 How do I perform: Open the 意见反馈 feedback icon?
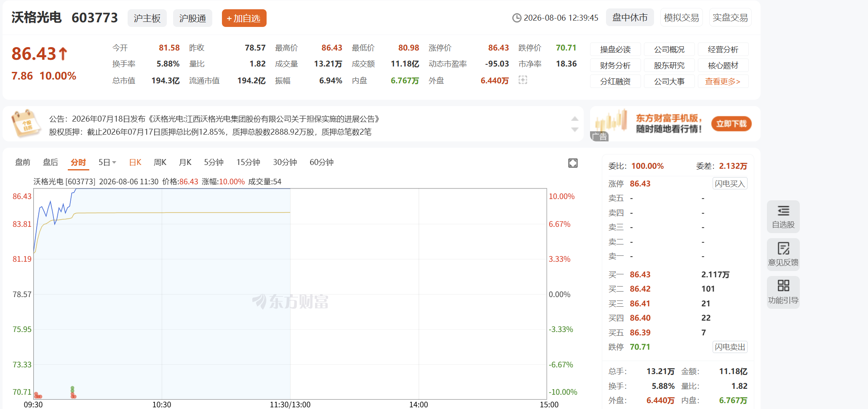pos(783,255)
